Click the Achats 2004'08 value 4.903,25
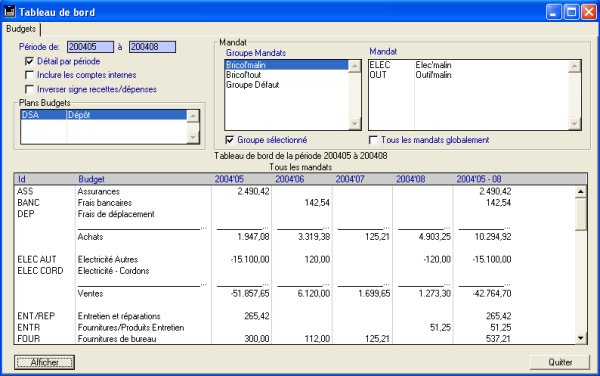 435,237
